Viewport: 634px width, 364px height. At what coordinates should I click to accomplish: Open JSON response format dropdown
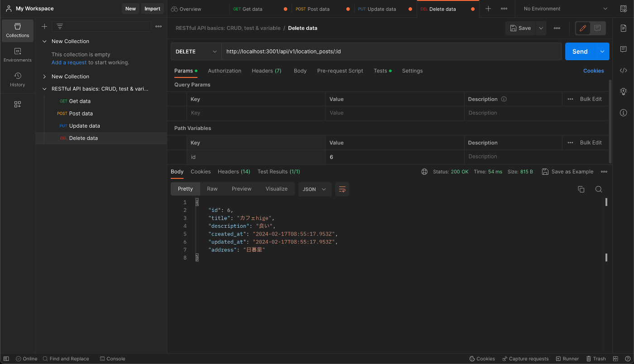coord(315,189)
